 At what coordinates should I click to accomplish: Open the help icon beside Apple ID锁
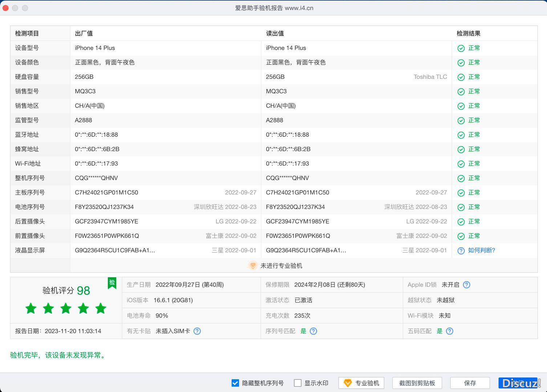467,285
